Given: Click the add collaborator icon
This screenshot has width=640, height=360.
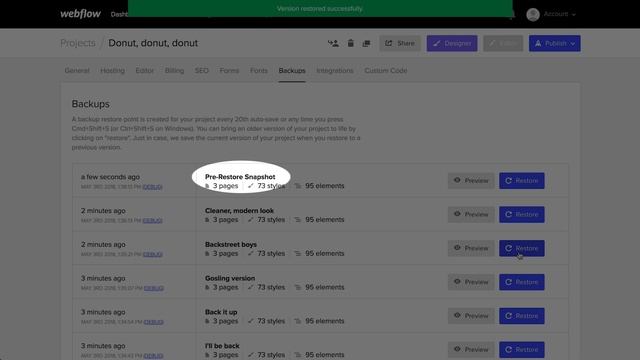Looking at the screenshot, I should coord(333,43).
